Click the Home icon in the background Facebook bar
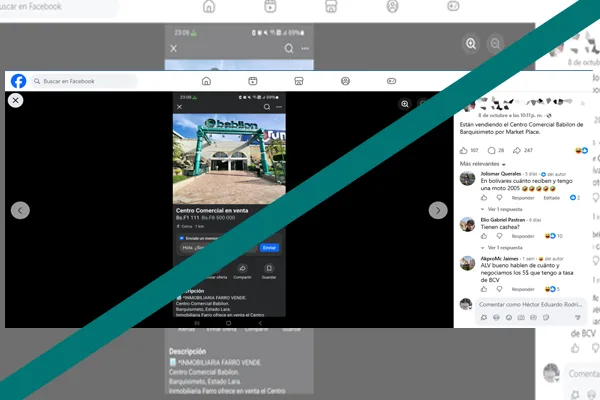600x400 pixels. [x=209, y=6]
